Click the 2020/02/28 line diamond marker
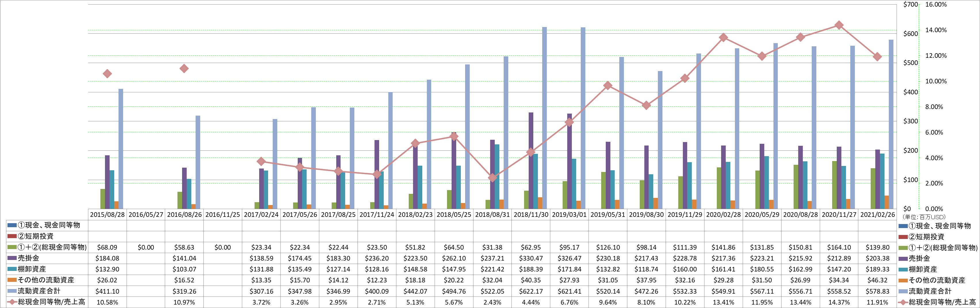The image size is (980, 308). click(x=723, y=37)
